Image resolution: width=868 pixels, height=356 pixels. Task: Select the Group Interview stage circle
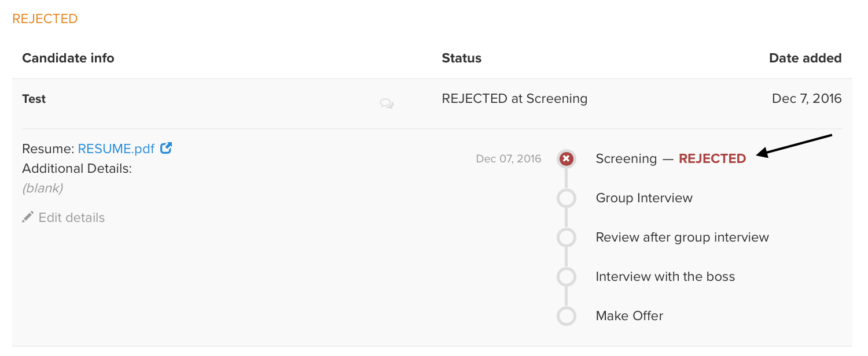click(x=567, y=198)
